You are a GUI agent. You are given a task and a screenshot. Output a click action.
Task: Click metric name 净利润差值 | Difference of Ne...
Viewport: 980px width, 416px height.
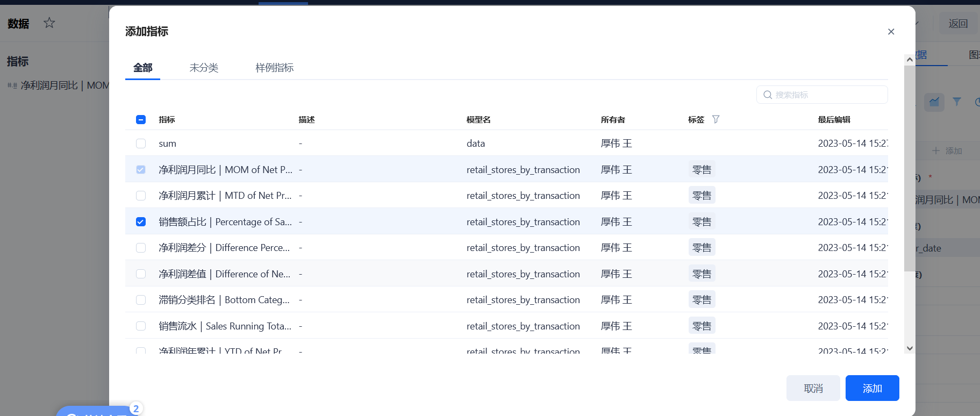click(225, 274)
